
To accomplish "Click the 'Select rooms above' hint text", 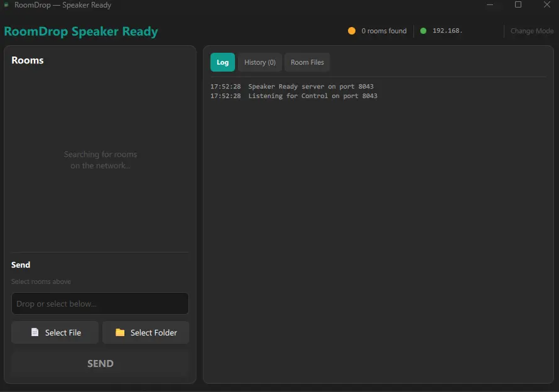I will [x=41, y=281].
